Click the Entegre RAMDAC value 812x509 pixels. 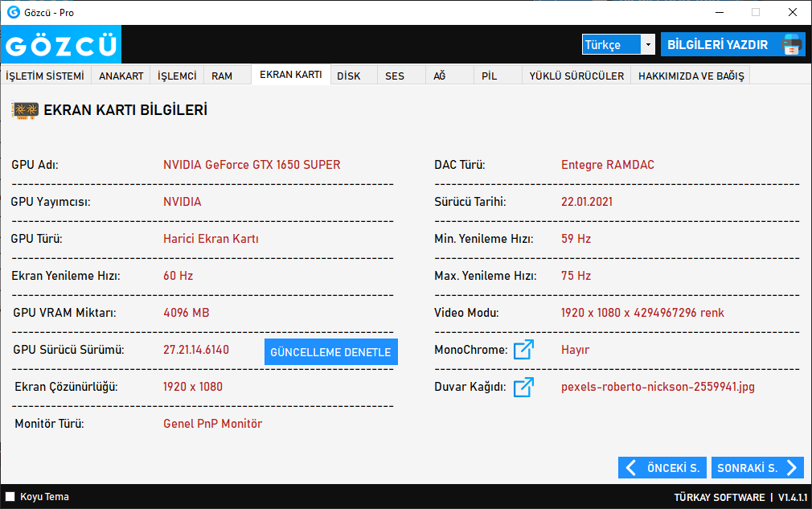point(608,165)
